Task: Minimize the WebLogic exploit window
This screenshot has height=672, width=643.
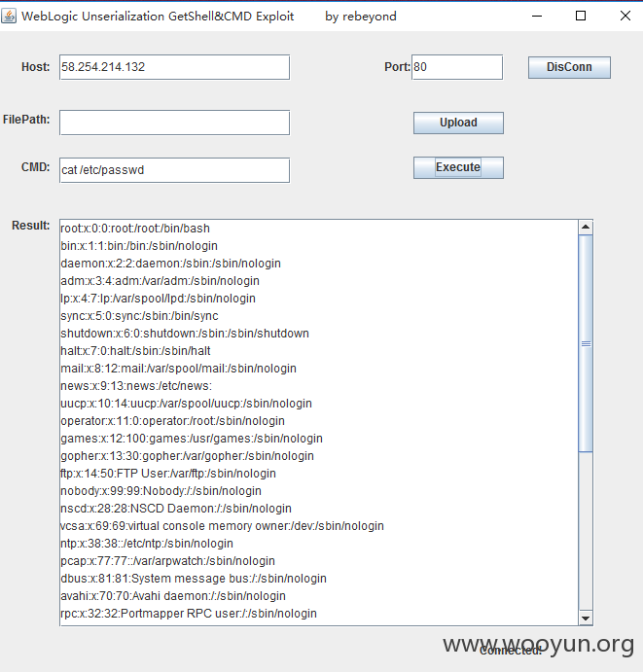Action: (537, 16)
